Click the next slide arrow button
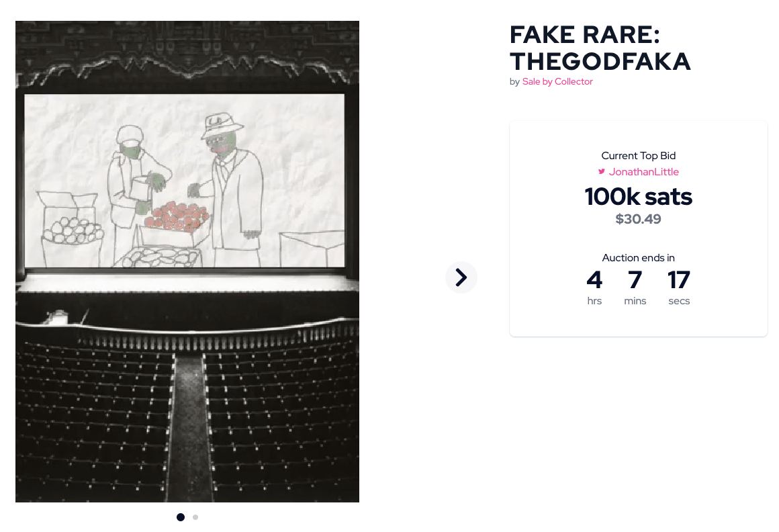Image resolution: width=779 pixels, height=532 pixels. [x=461, y=277]
